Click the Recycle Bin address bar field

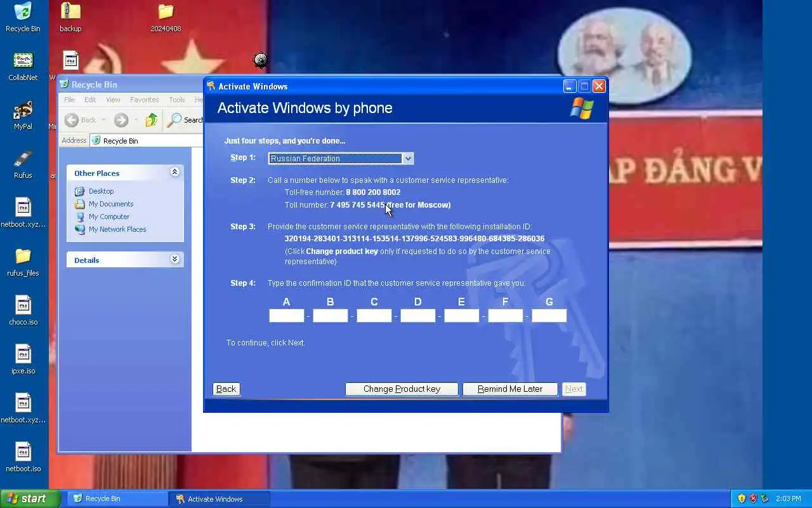click(146, 140)
